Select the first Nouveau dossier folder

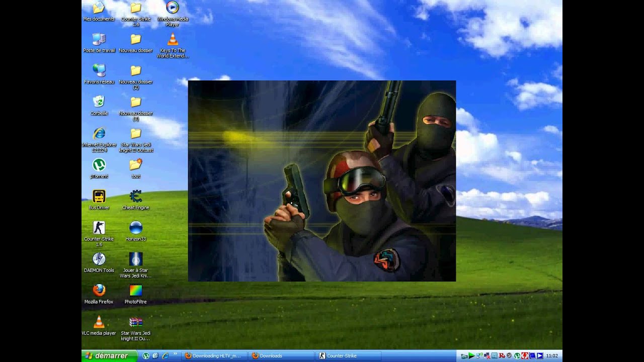[136, 43]
